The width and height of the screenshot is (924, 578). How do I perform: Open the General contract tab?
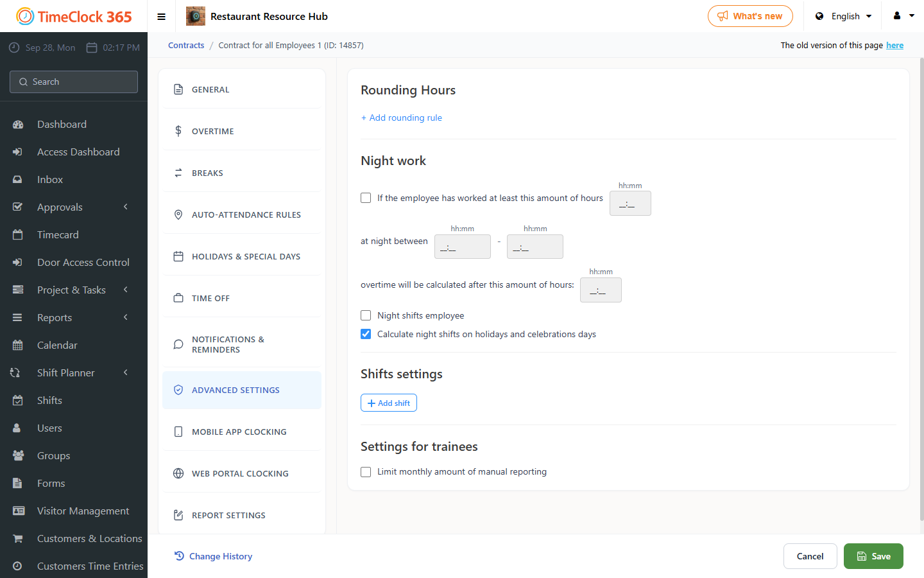point(242,90)
